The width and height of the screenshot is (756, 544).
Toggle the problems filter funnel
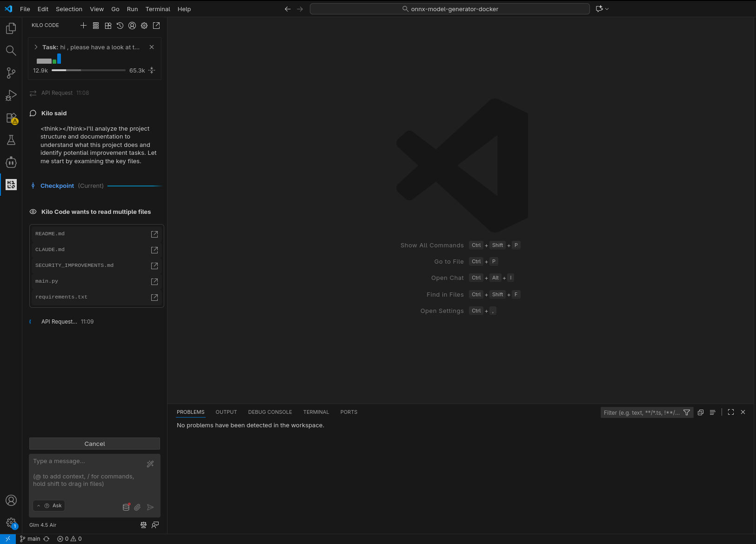pos(687,413)
